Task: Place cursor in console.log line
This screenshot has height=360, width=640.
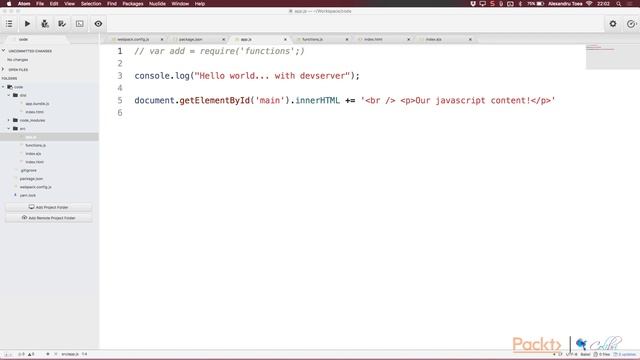Action: click(247, 76)
